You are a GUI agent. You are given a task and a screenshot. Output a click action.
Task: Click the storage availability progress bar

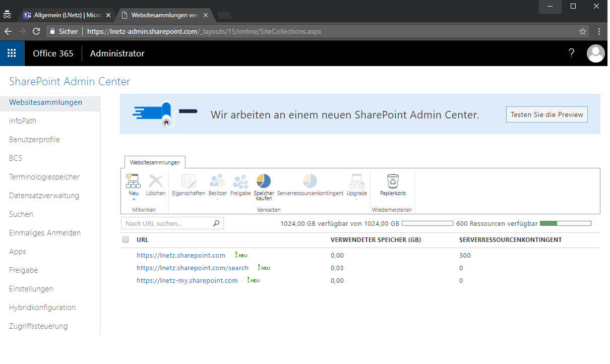click(427, 223)
